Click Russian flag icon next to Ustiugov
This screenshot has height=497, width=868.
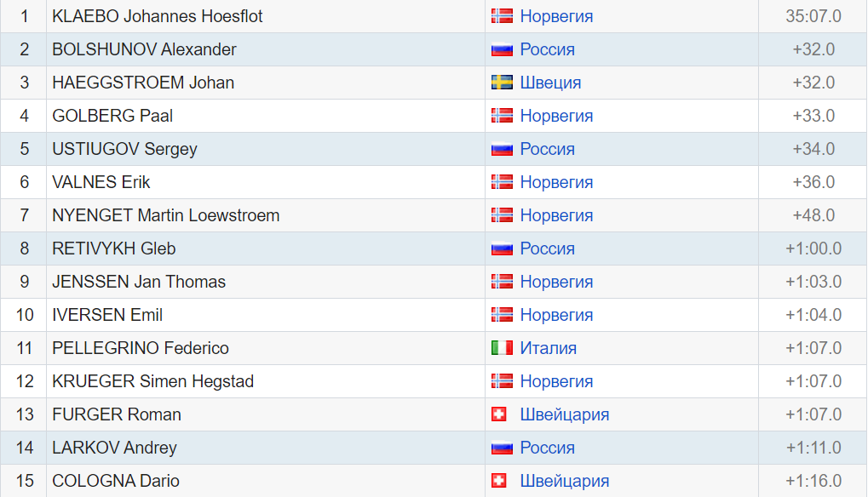(x=502, y=149)
